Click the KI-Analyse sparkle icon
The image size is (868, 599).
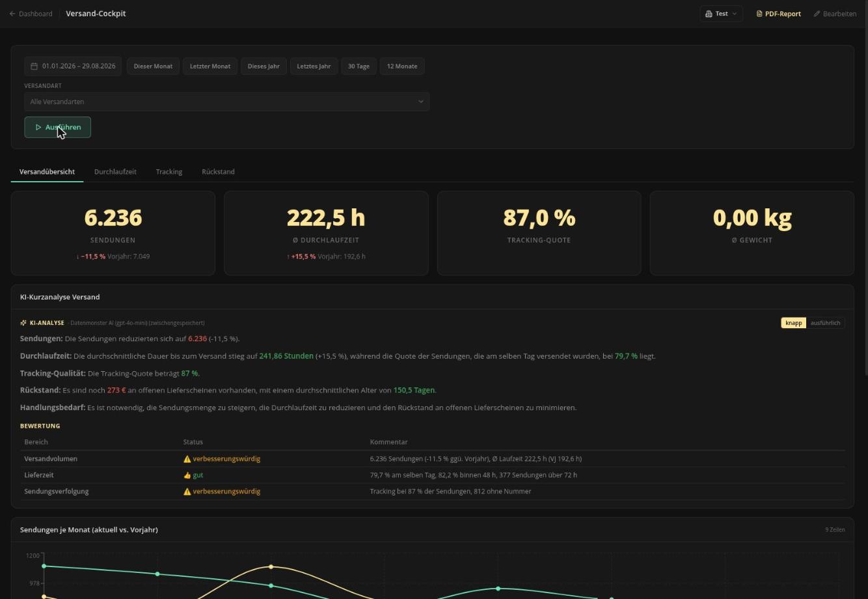tap(23, 323)
